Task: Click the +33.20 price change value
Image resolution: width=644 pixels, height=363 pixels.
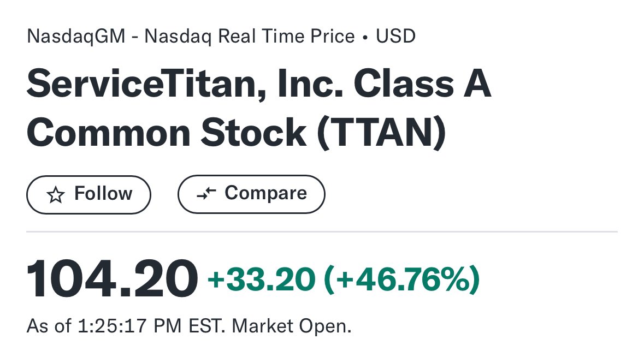Action: tap(262, 279)
